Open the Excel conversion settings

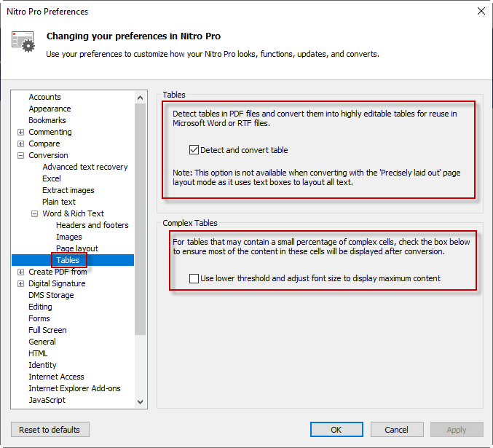click(x=52, y=178)
